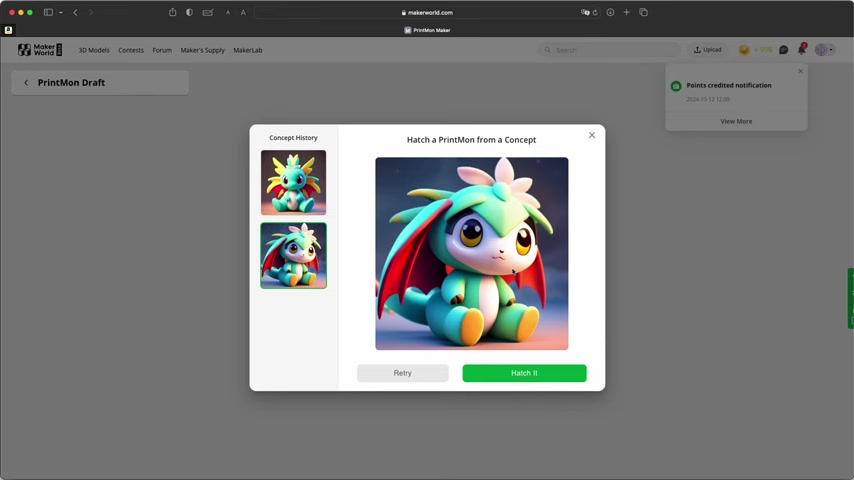The height and width of the screenshot is (480, 854).
Task: Click the Retry button
Action: [x=402, y=373]
